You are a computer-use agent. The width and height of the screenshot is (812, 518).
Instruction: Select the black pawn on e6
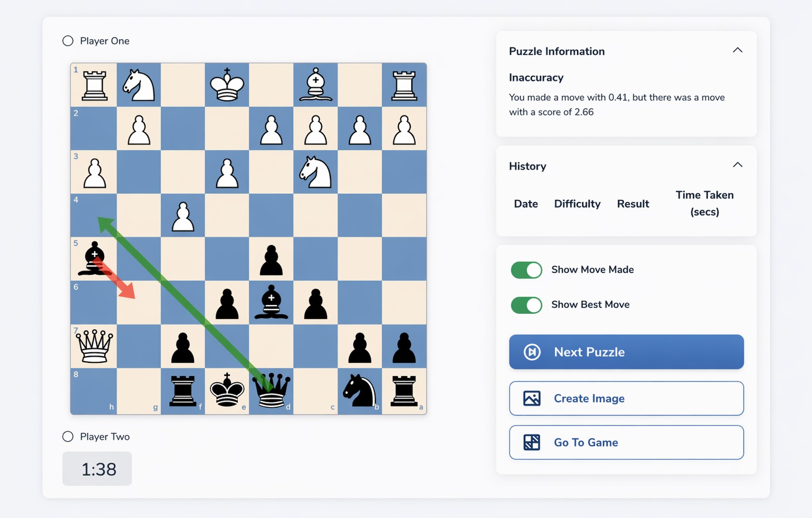227,303
